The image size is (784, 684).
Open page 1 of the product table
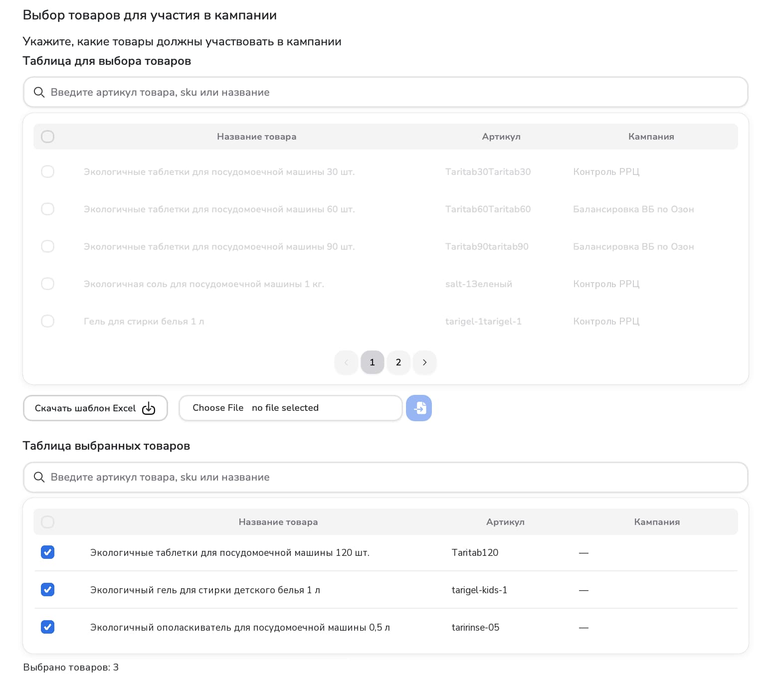point(372,362)
